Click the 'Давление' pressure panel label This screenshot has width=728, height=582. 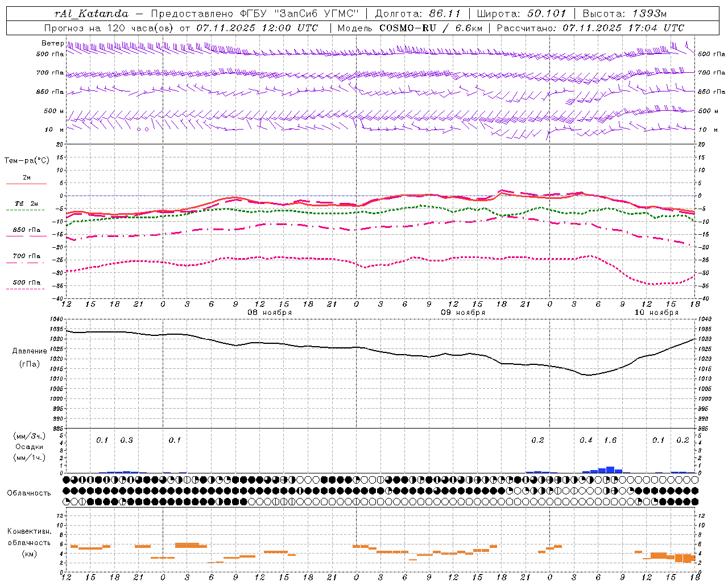30,351
